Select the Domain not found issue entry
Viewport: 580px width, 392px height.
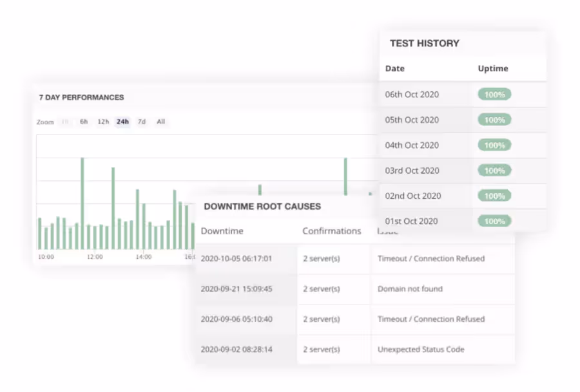pyautogui.click(x=411, y=289)
